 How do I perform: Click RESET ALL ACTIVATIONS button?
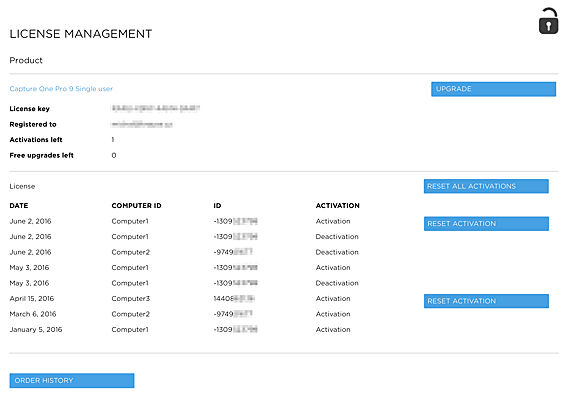pos(486,186)
